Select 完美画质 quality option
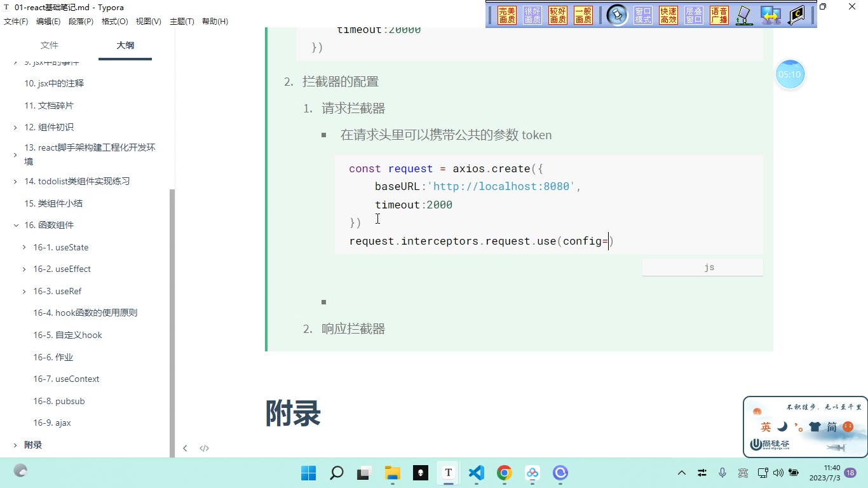Screen dimensions: 868x488 (507, 15)
